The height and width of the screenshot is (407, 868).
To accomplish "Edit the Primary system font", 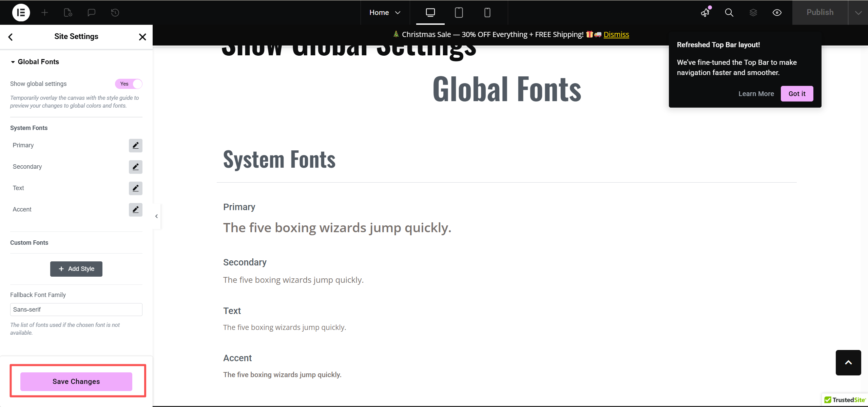I will tap(135, 146).
